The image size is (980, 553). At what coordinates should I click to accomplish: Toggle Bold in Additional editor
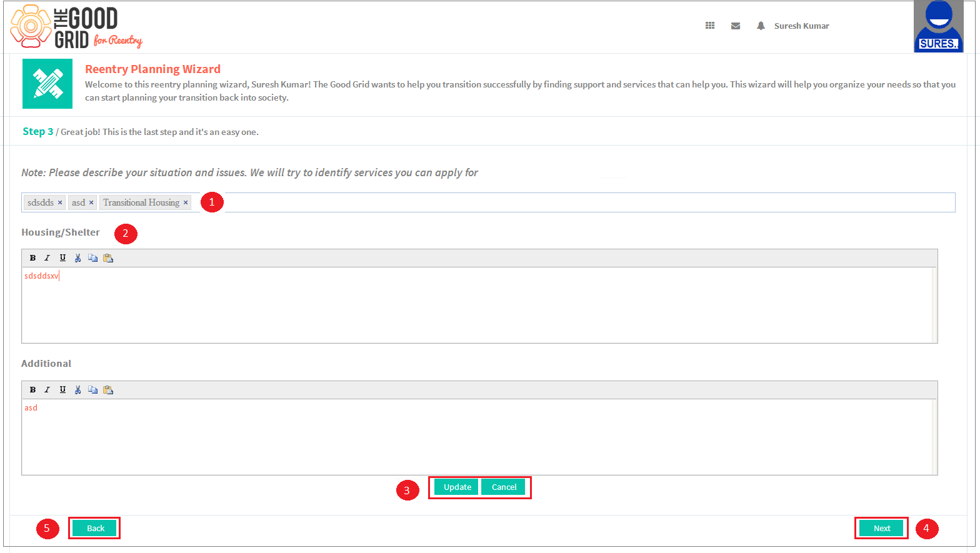click(32, 390)
